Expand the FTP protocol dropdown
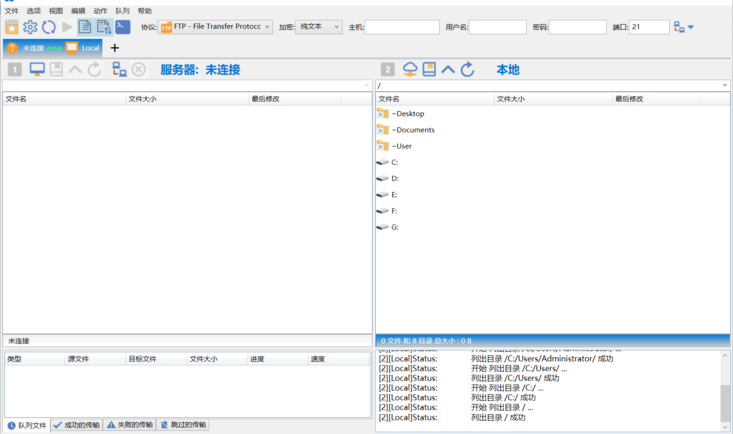The image size is (733, 434). click(x=215, y=27)
